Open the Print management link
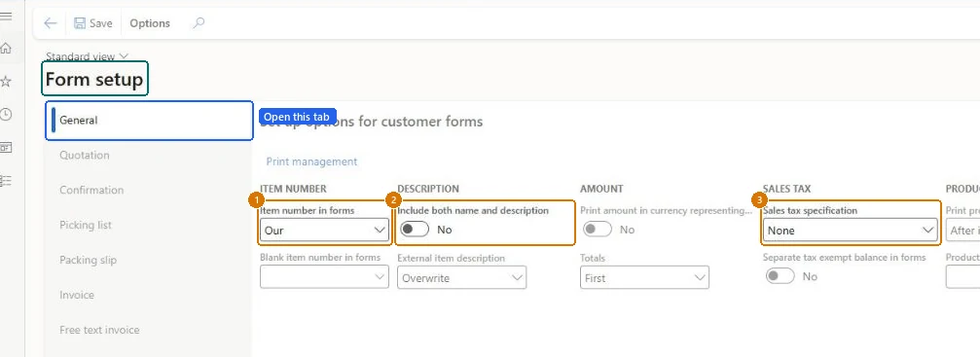Viewport: 980px width, 357px height. tap(311, 161)
